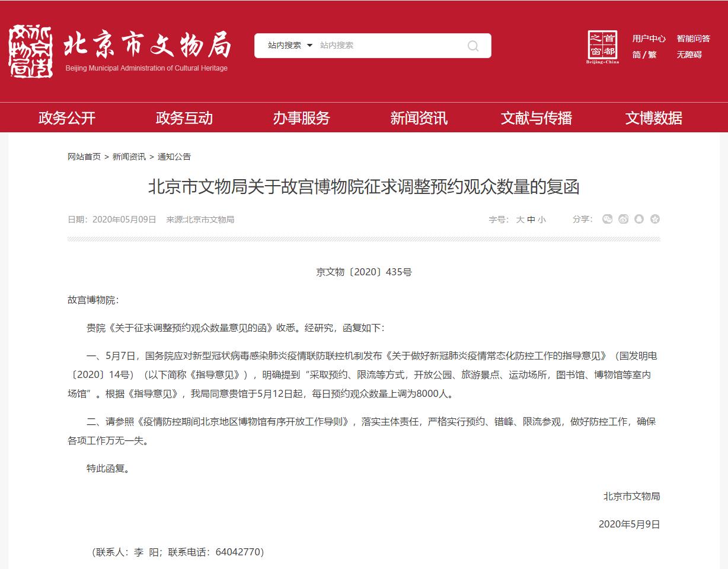The height and width of the screenshot is (569, 728).
Task: Click the signature 北京市文物局 at bottom right
Action: [631, 496]
